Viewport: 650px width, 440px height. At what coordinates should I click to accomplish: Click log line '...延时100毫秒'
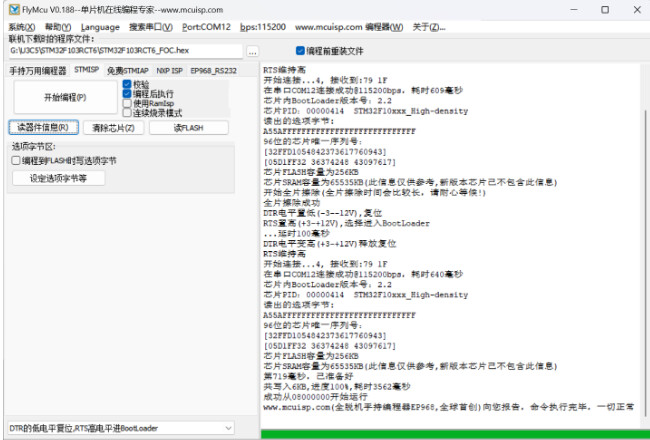(296, 233)
